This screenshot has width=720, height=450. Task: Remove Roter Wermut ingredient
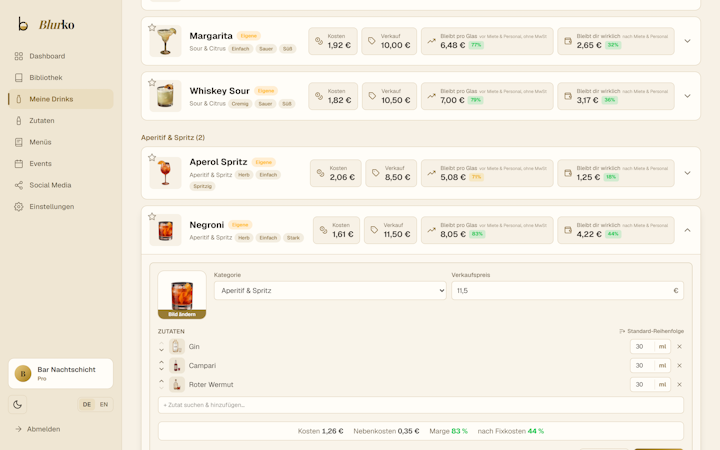click(x=680, y=385)
